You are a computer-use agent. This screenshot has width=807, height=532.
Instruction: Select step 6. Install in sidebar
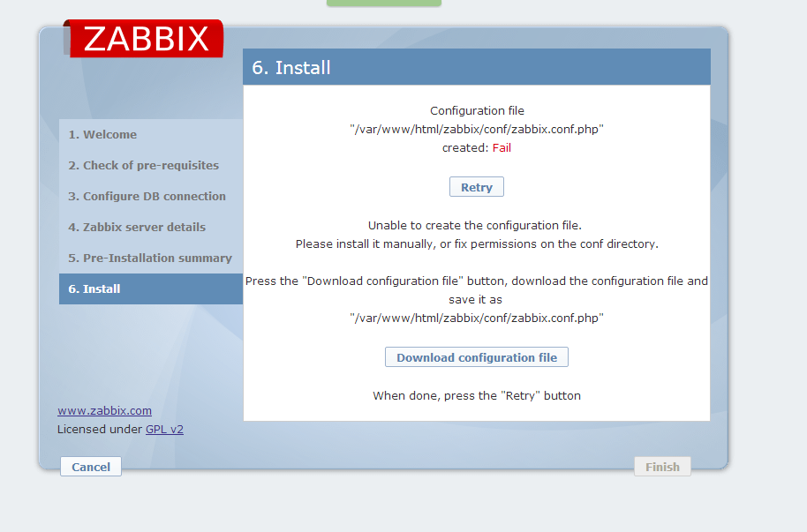[151, 288]
